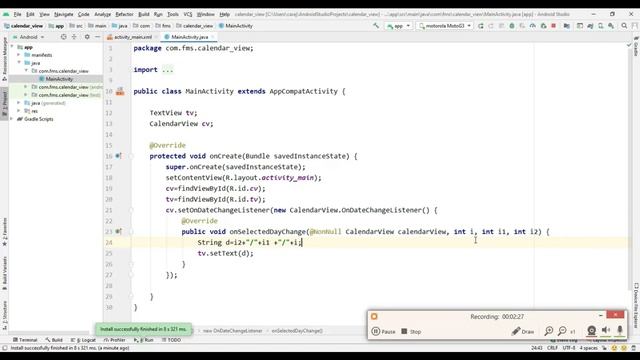Expand the Gradle Scripts node
Image resolution: width=640 pixels, height=360 pixels.
point(12,119)
